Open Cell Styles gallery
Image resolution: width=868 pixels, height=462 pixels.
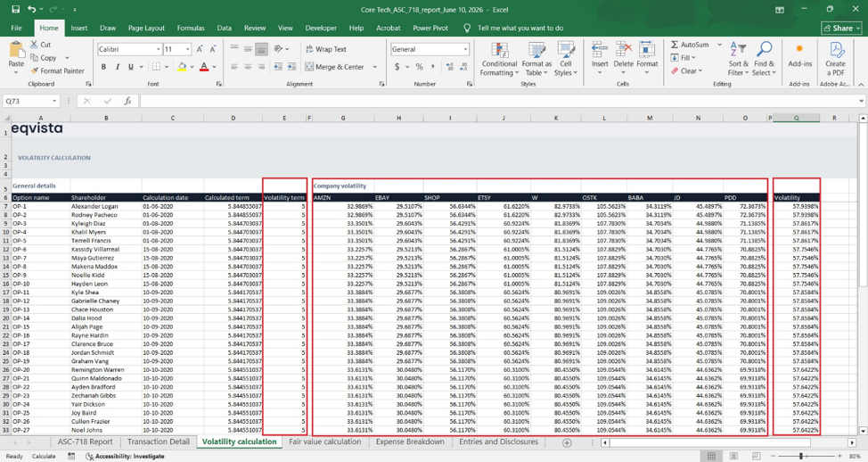coord(566,59)
